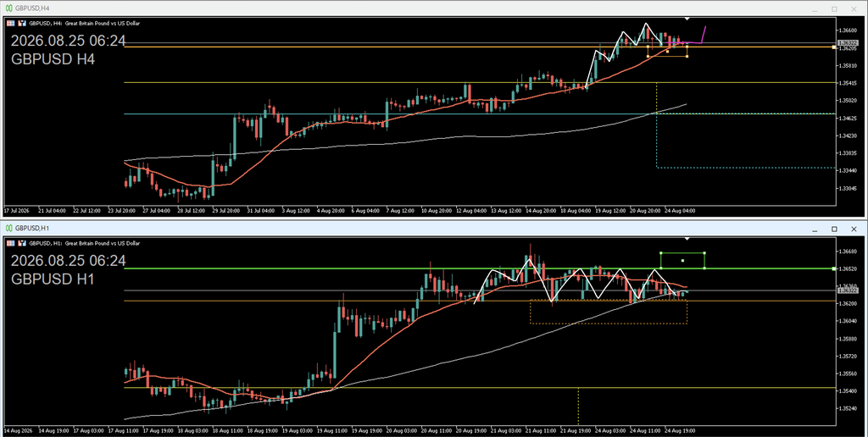868x437 pixels.
Task: Click the GBPUSD,H1 window title icon
Action: pyautogui.click(x=9, y=228)
